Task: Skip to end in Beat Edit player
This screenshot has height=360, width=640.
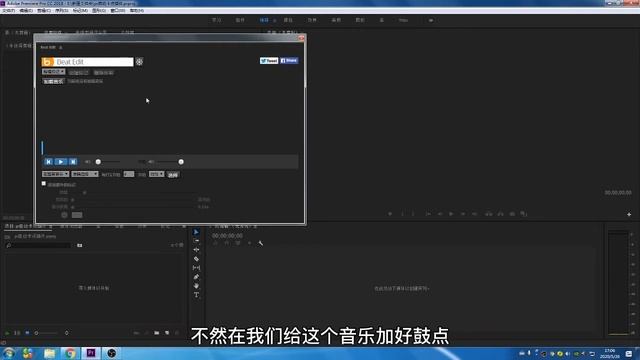Action: tap(73, 162)
